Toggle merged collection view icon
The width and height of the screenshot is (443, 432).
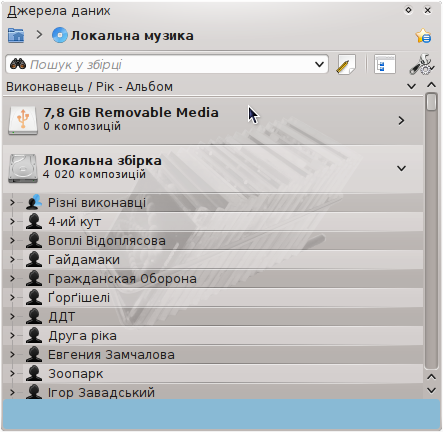tap(385, 64)
